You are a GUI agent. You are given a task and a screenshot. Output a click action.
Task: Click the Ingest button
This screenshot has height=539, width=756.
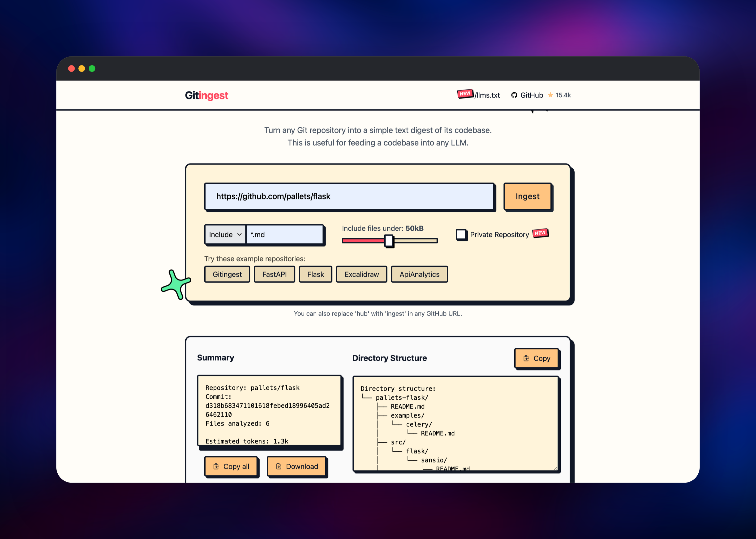click(528, 196)
